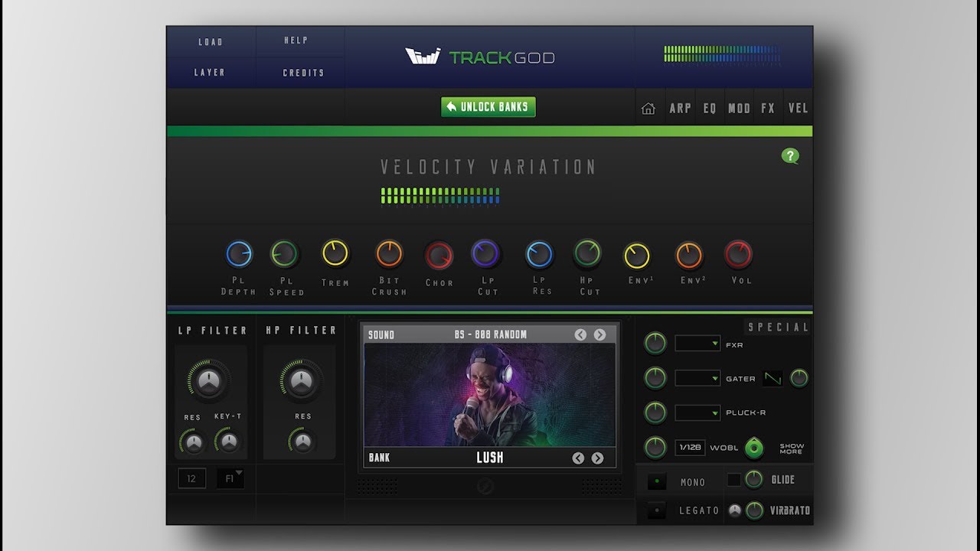Click the Layer button
The image size is (980, 551).
(x=209, y=73)
